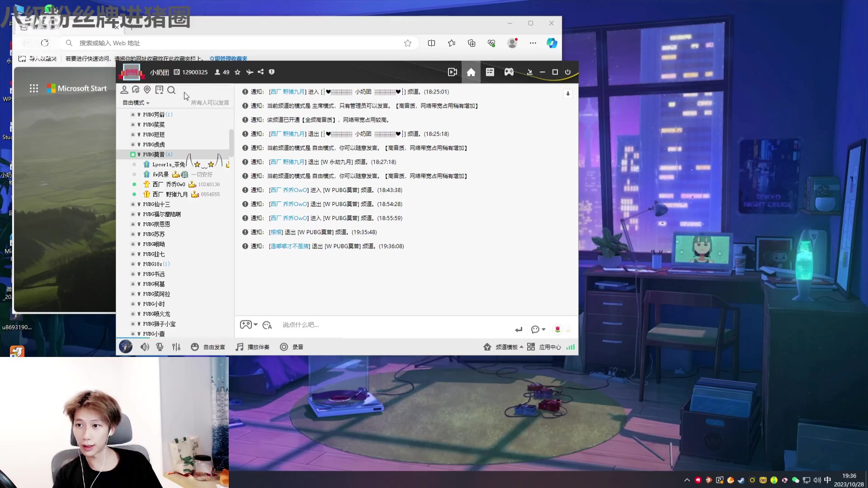The height and width of the screenshot is (488, 868).
Task: Select user 西厂 野猪九月 in channel list
Action: coord(170,194)
